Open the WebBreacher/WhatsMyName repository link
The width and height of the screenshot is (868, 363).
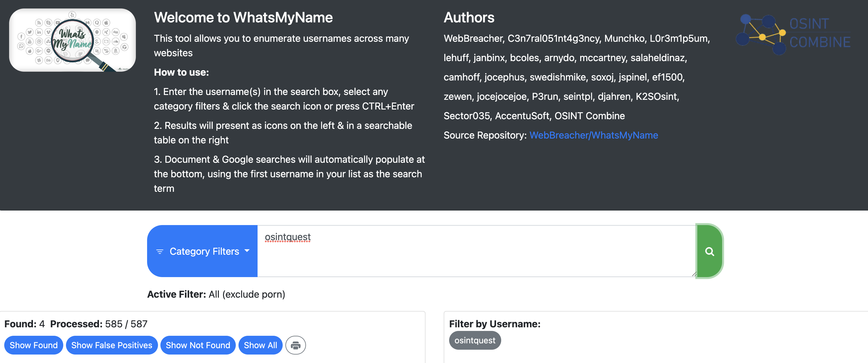[x=594, y=135]
